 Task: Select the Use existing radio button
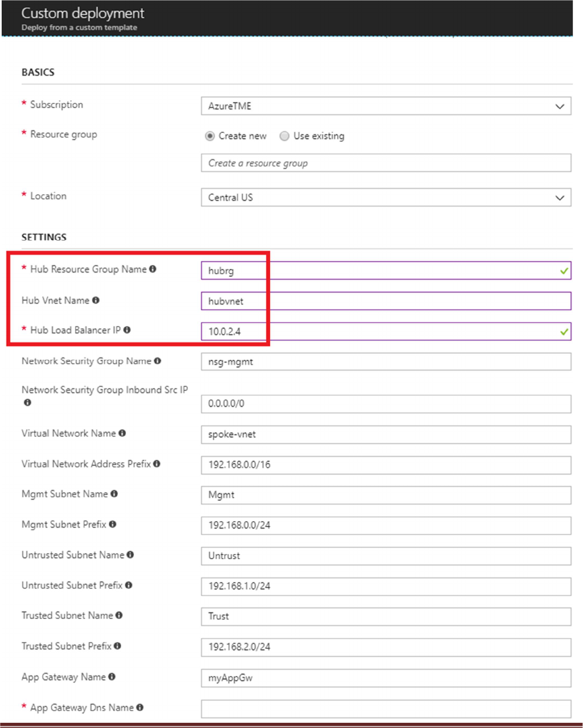[284, 136]
